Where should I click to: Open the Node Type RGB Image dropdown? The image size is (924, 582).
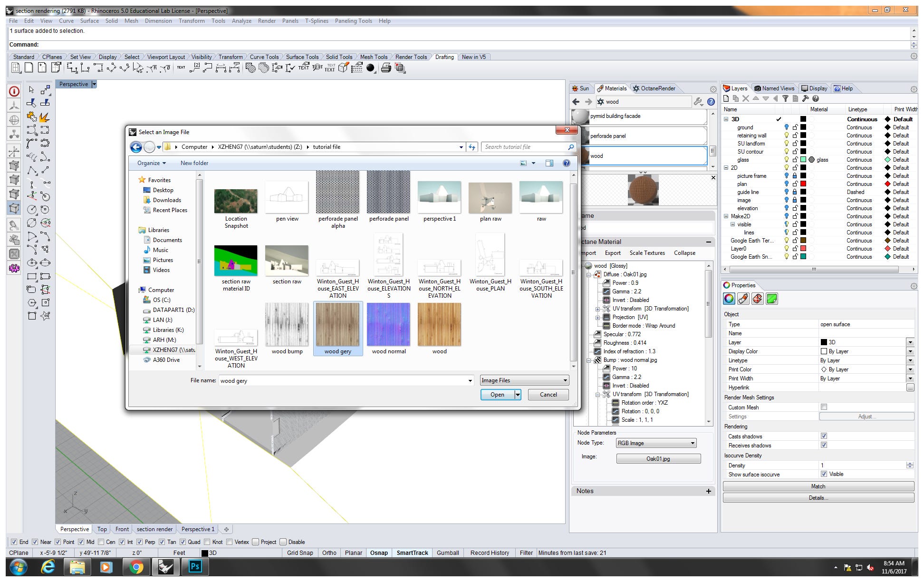click(693, 443)
